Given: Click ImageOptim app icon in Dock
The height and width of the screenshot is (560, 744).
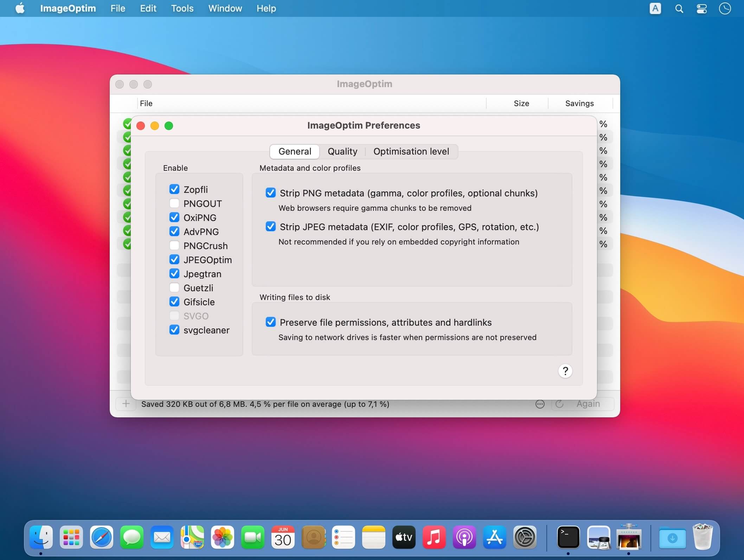Looking at the screenshot, I should [x=629, y=537].
